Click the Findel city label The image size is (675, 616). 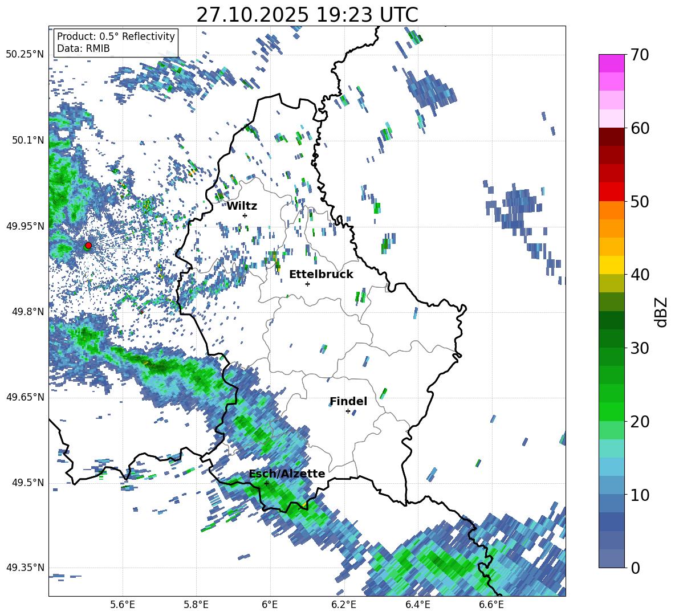tap(348, 401)
